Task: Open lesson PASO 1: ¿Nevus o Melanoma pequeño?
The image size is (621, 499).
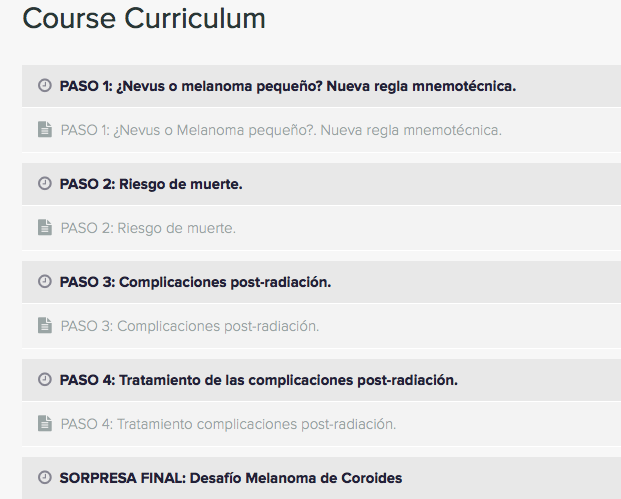Action: pos(281,130)
